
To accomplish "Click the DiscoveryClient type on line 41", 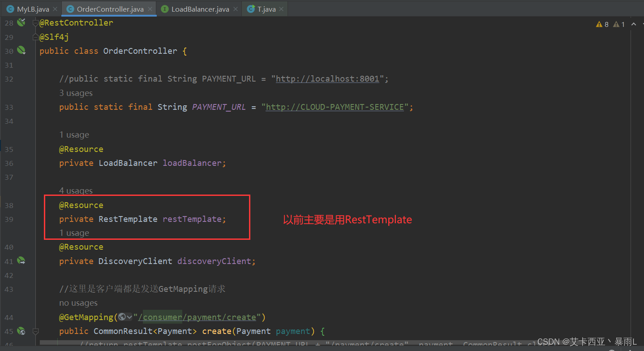I will 135,261.
